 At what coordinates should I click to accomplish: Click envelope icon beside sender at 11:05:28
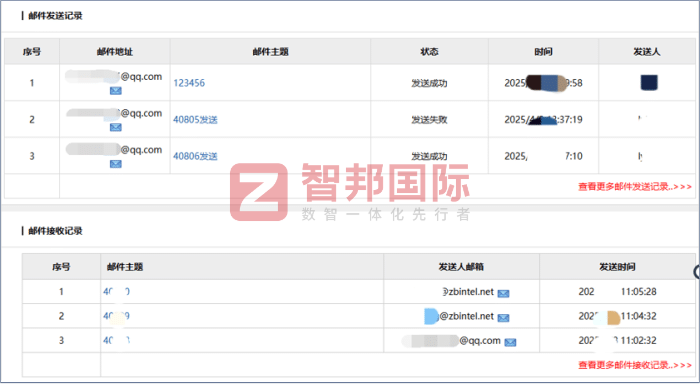point(503,293)
